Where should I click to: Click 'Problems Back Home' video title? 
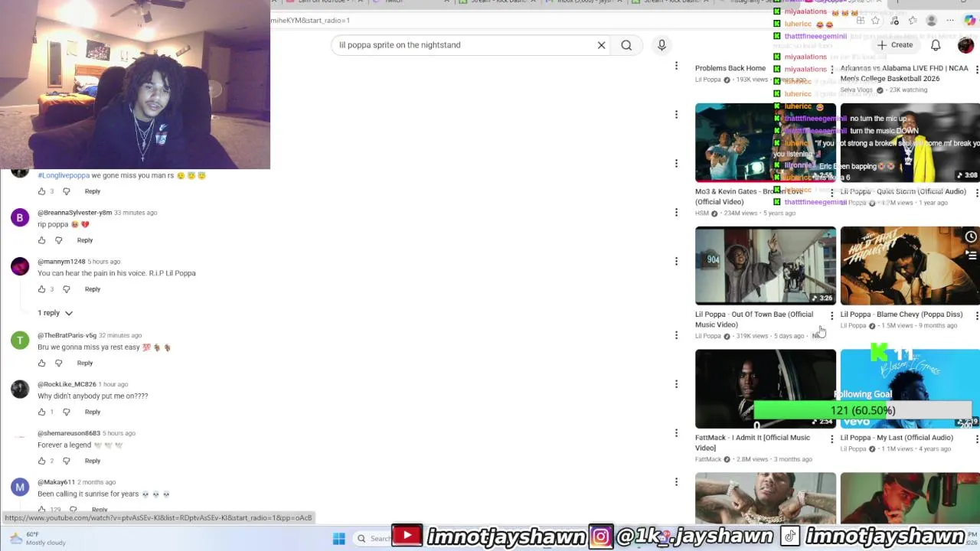point(730,68)
